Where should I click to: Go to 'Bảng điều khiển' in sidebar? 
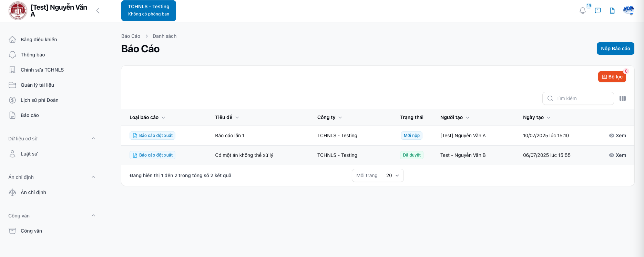tap(39, 40)
